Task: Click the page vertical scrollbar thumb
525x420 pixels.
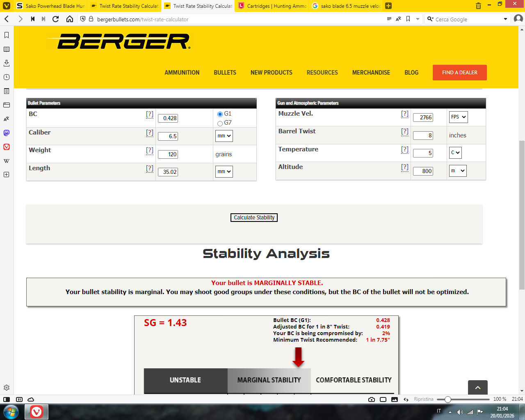Action: (x=522, y=215)
